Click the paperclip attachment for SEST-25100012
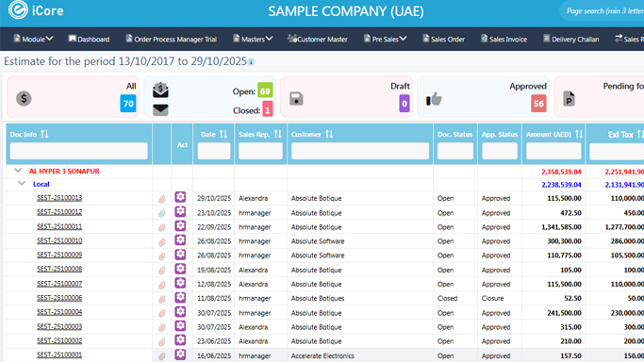Screen dimensions: 644x362 (162, 213)
